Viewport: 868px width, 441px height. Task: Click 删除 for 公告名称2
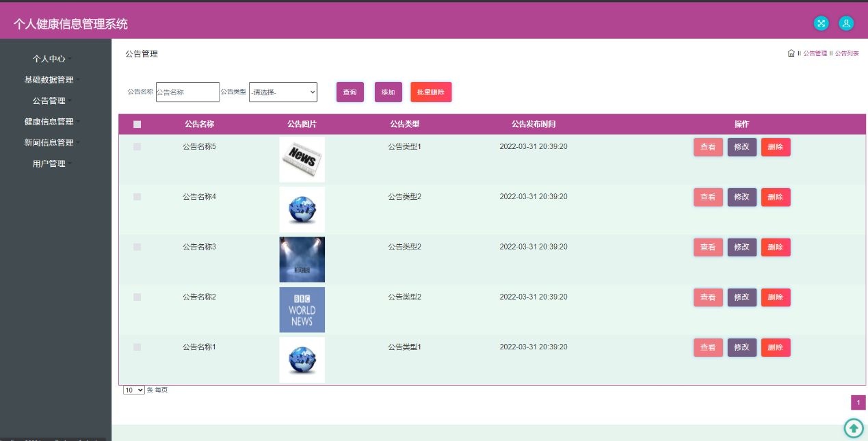tap(776, 297)
